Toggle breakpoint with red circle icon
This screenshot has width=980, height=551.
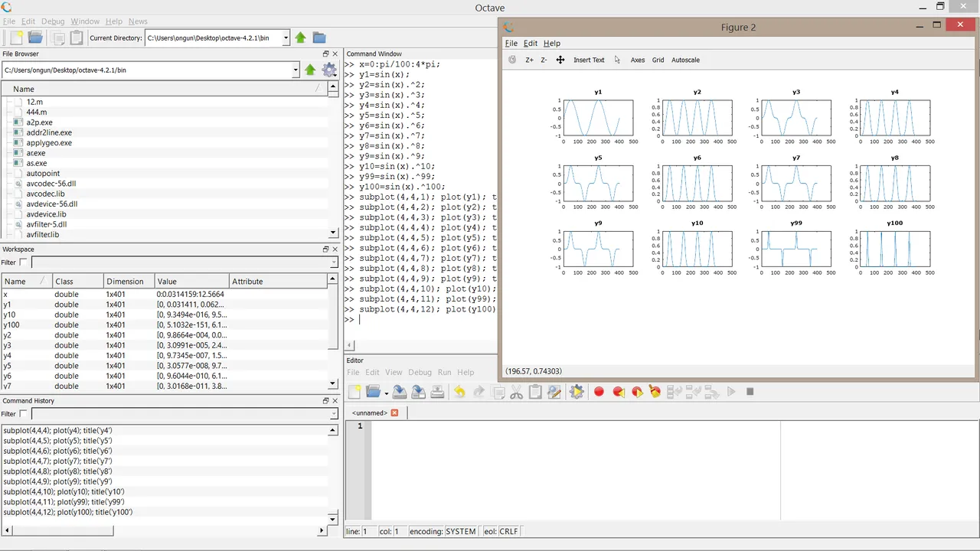tap(599, 392)
